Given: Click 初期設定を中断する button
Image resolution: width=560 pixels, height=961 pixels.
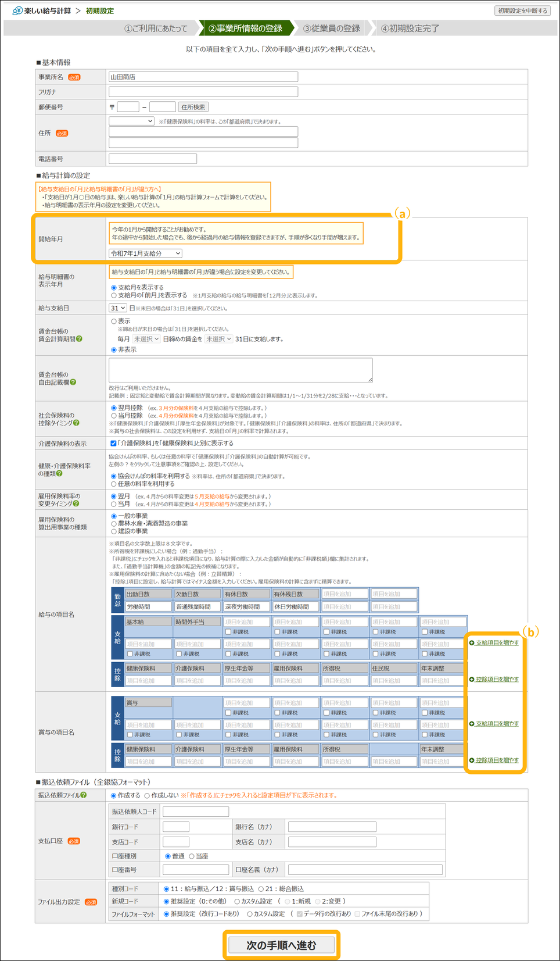Looking at the screenshot, I should 522,10.
